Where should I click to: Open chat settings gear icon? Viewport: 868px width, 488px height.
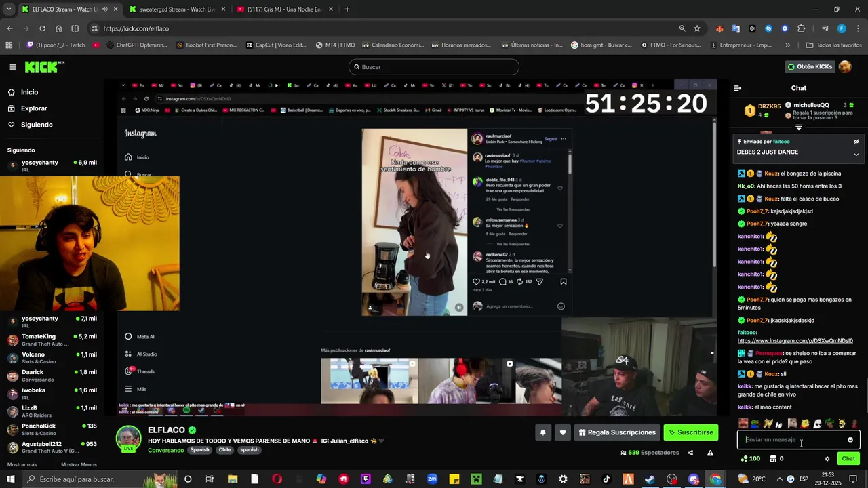pos(827,459)
